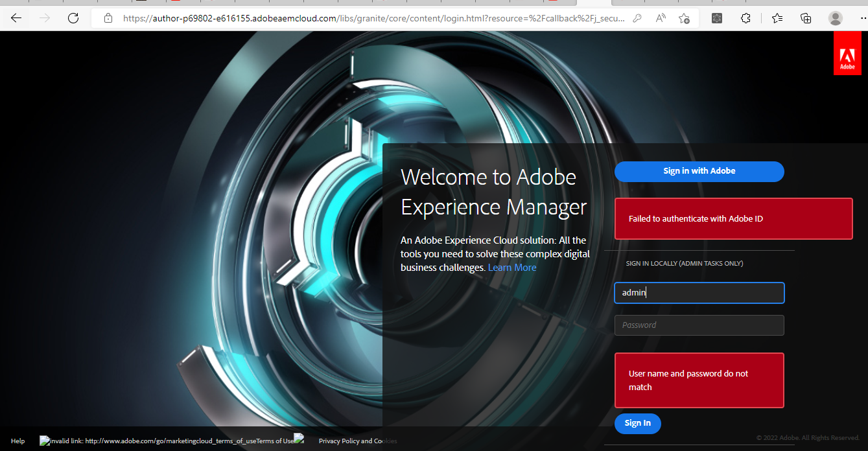Open the Collections icon on the toolbar
This screenshot has height=451, width=868.
click(x=806, y=18)
